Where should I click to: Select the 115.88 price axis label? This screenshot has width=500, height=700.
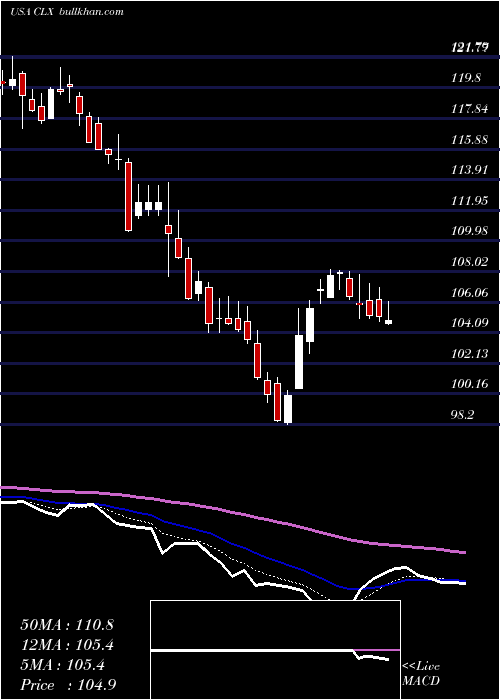[x=470, y=140]
